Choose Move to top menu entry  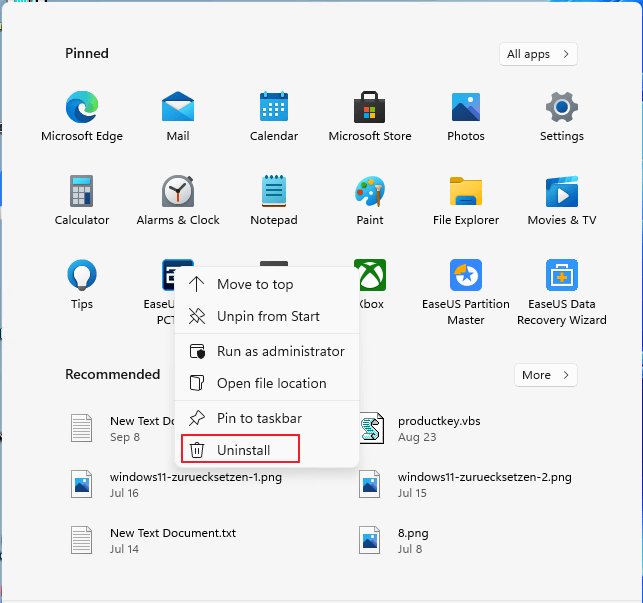[x=255, y=284]
